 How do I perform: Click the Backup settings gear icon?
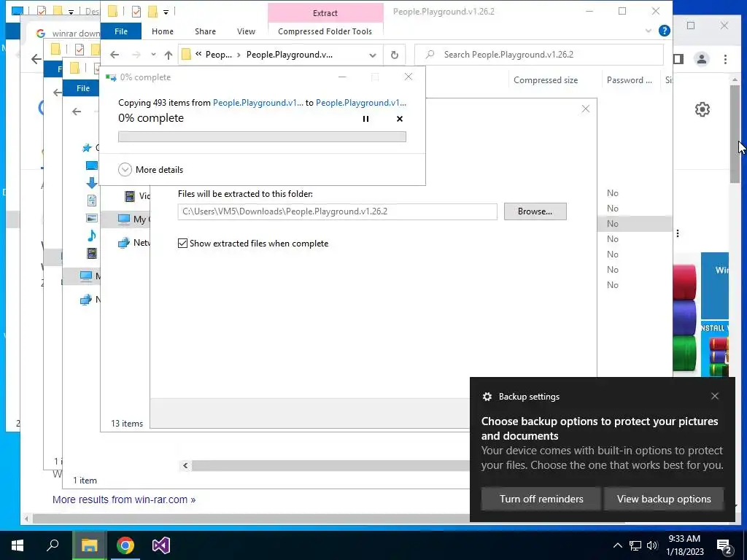(487, 397)
